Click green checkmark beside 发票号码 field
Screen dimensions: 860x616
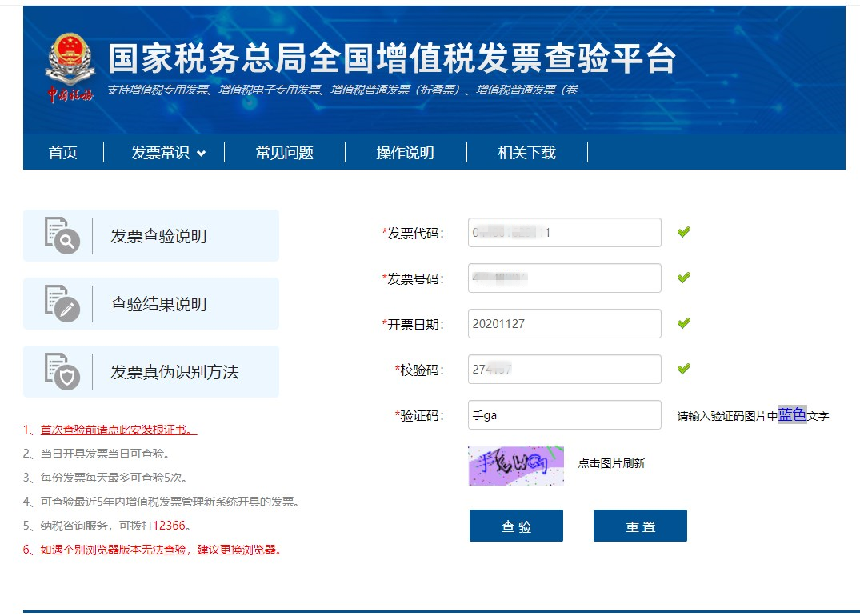[x=683, y=278]
